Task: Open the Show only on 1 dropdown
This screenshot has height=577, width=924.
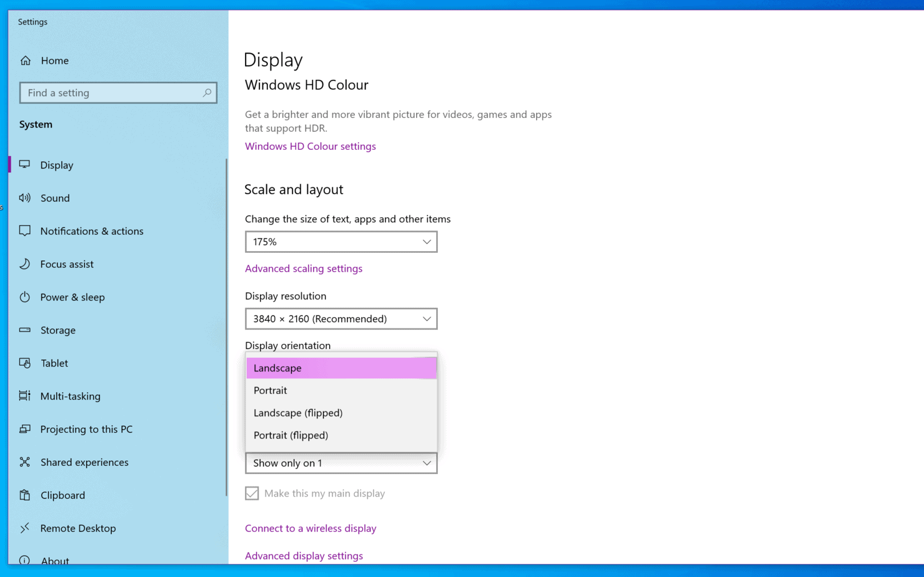Action: (340, 463)
